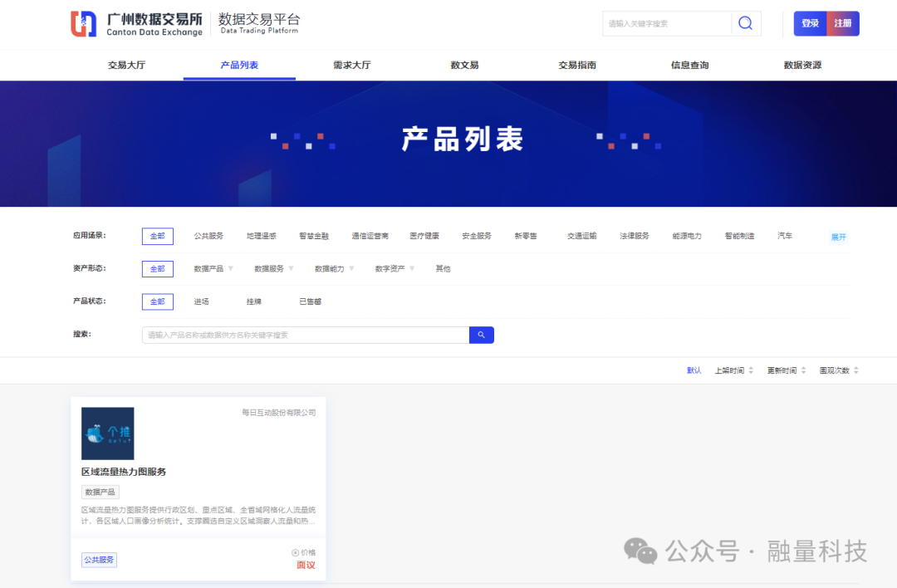
Task: Select 已售罄 product status option
Action: [309, 301]
